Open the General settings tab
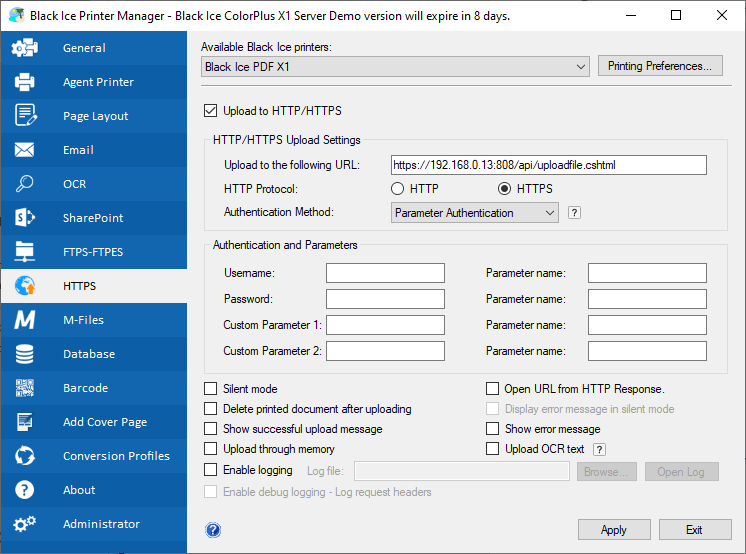The width and height of the screenshot is (746, 554). (94, 48)
